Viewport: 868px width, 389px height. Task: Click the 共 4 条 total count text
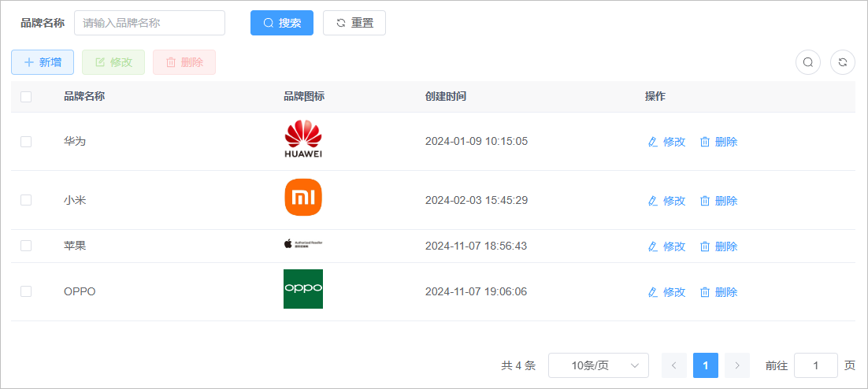pos(519,365)
